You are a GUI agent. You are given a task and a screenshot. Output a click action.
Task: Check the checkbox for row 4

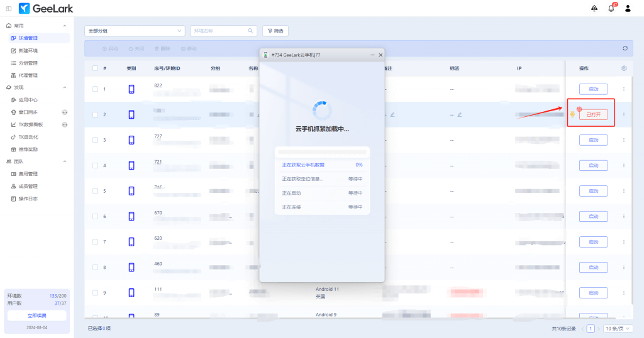coord(95,166)
